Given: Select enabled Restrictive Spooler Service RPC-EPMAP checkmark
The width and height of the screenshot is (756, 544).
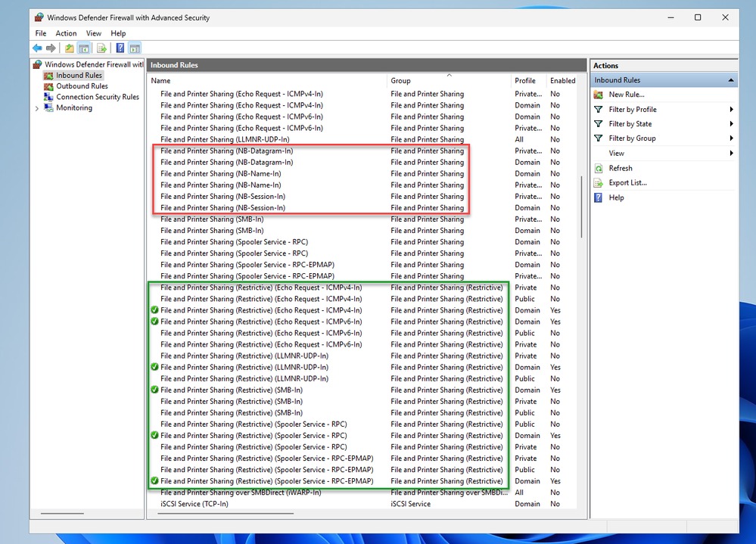Looking at the screenshot, I should tap(154, 481).
